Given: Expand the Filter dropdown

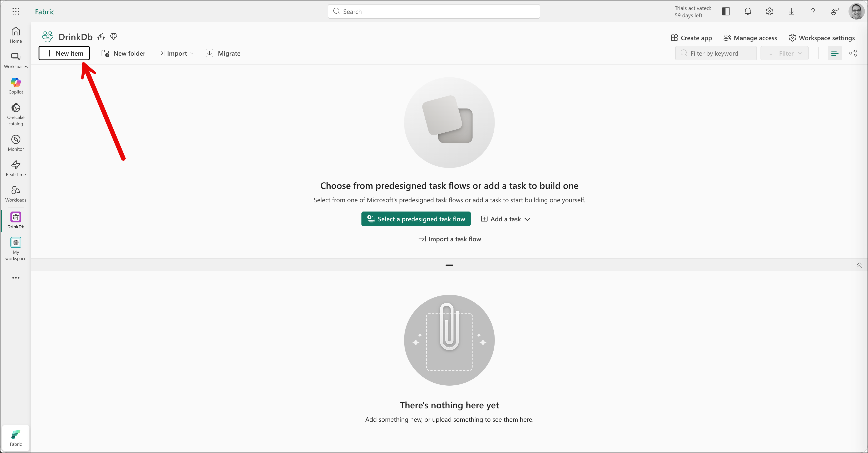Looking at the screenshot, I should [x=784, y=53].
